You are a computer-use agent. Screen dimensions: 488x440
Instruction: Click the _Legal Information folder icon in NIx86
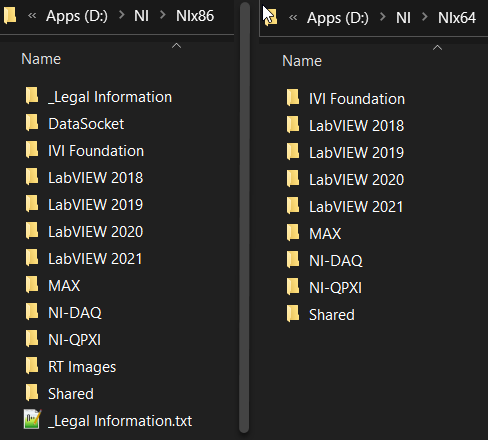(x=32, y=96)
